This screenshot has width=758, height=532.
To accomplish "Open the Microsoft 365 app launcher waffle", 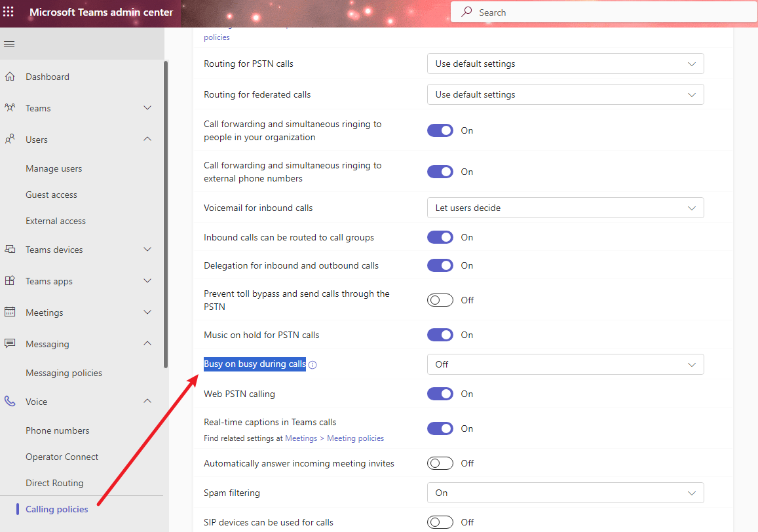I will coord(9,12).
